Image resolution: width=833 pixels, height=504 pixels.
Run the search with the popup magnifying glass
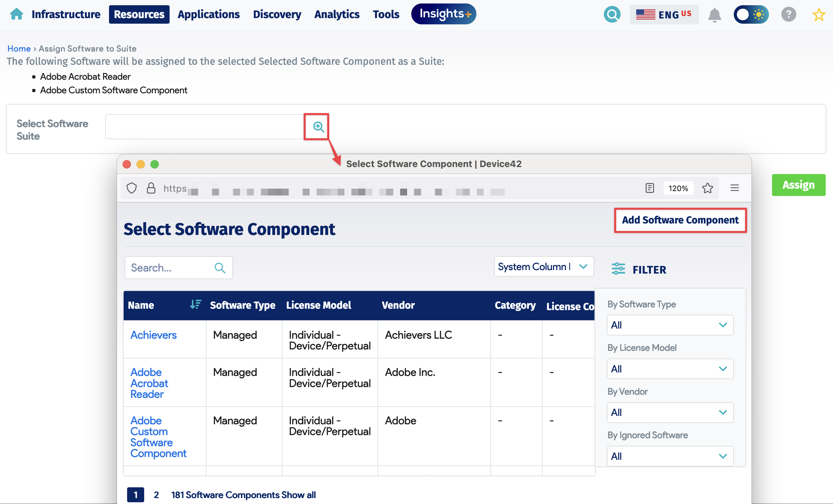click(220, 268)
